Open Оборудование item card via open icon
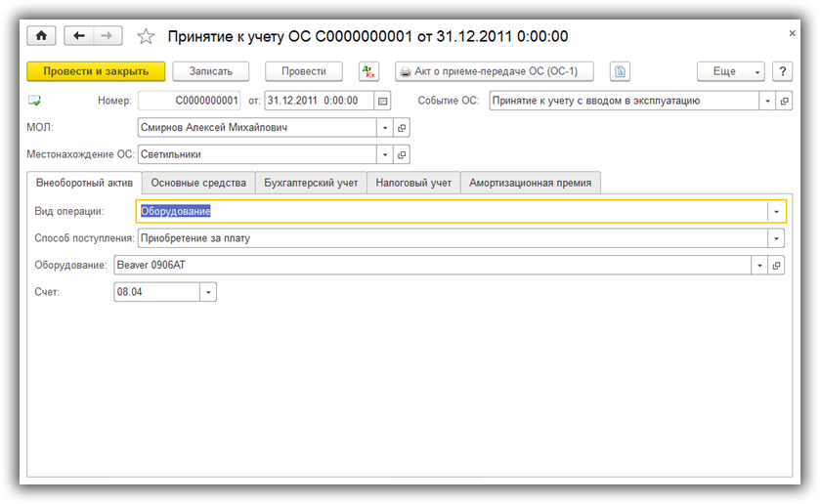 (x=777, y=265)
